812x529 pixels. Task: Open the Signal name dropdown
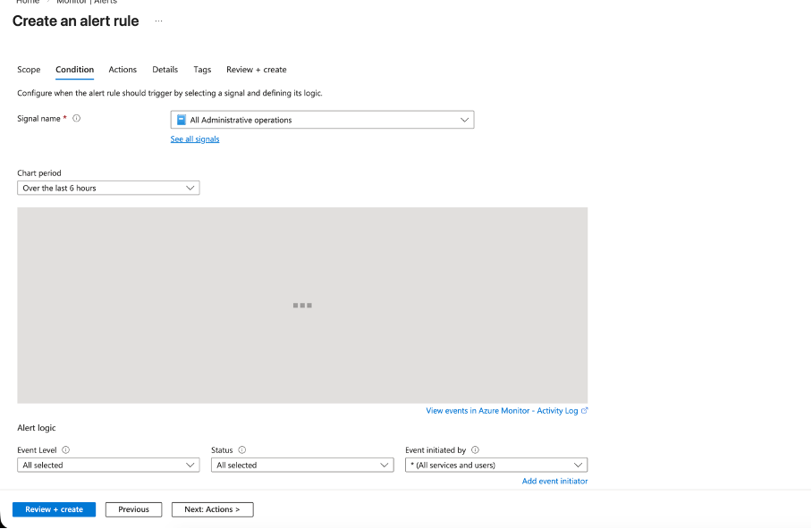322,120
